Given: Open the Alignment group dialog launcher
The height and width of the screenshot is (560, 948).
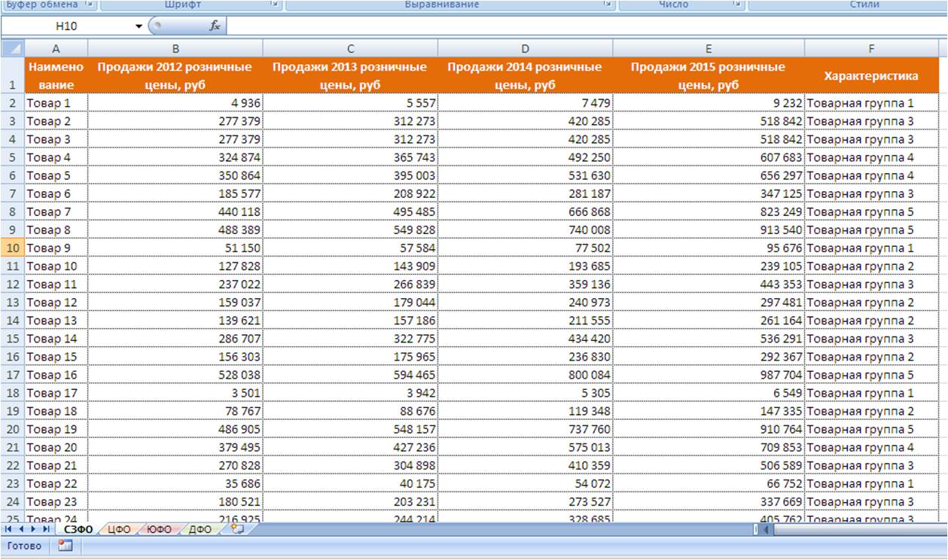Looking at the screenshot, I should coord(607,5).
